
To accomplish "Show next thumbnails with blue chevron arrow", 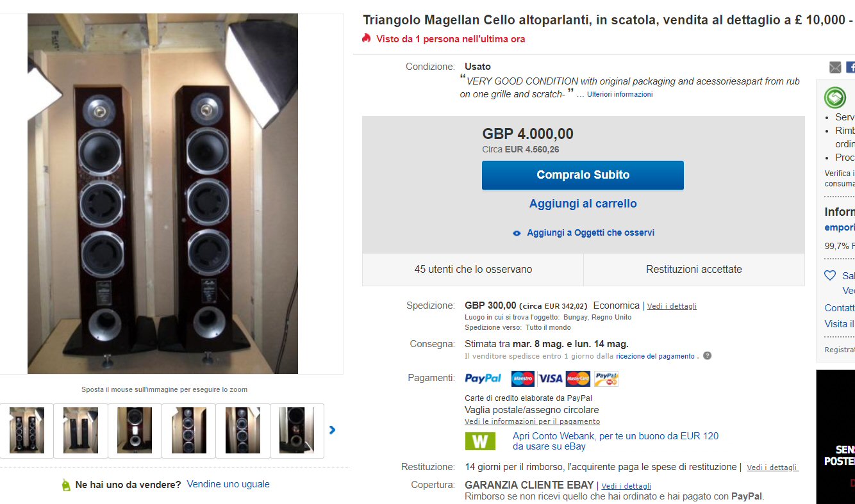I will (332, 430).
